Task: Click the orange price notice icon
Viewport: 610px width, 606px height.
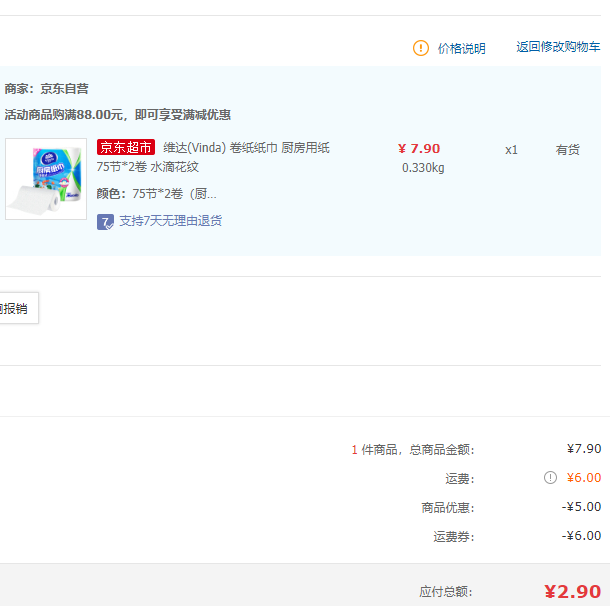Action: [x=421, y=48]
